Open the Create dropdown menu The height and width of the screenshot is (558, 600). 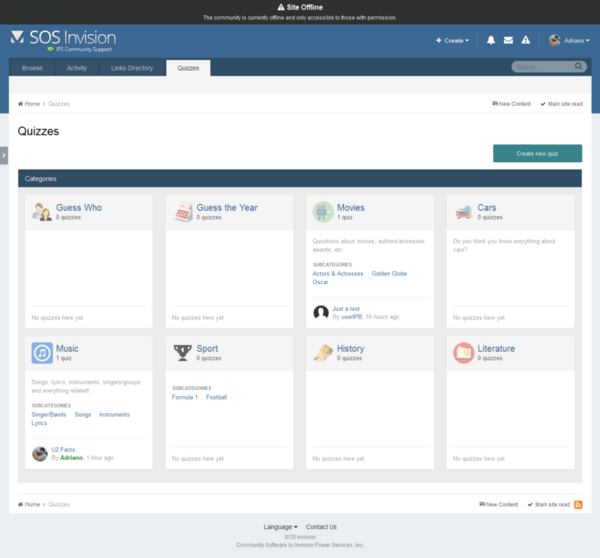coord(452,41)
